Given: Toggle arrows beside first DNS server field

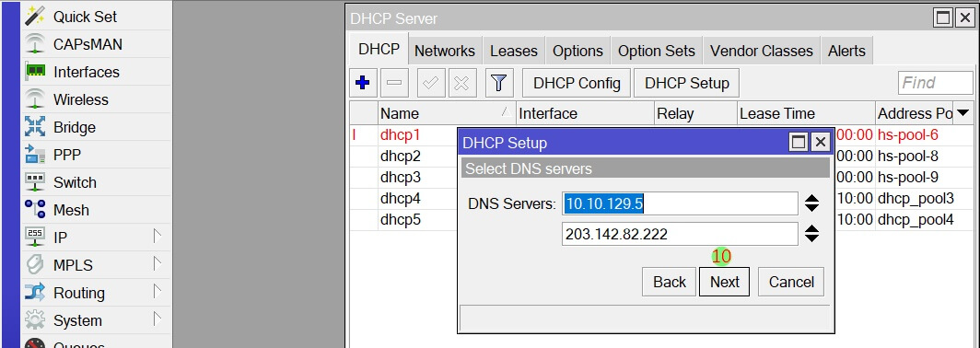Looking at the screenshot, I should point(811,203).
